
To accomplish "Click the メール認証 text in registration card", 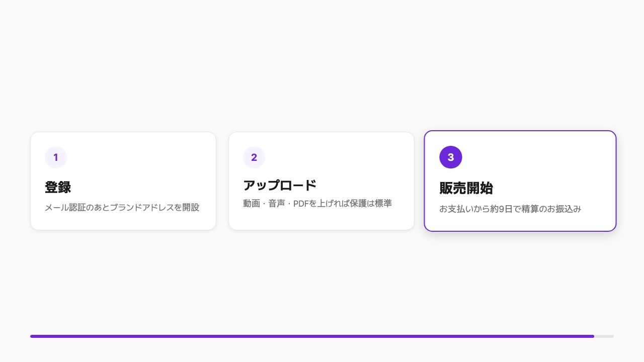I will pyautogui.click(x=65, y=207).
